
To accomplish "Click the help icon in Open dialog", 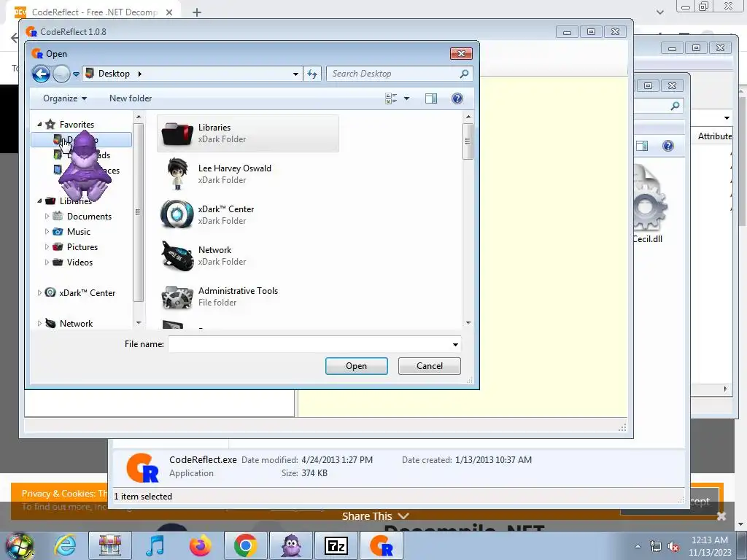I will click(457, 98).
